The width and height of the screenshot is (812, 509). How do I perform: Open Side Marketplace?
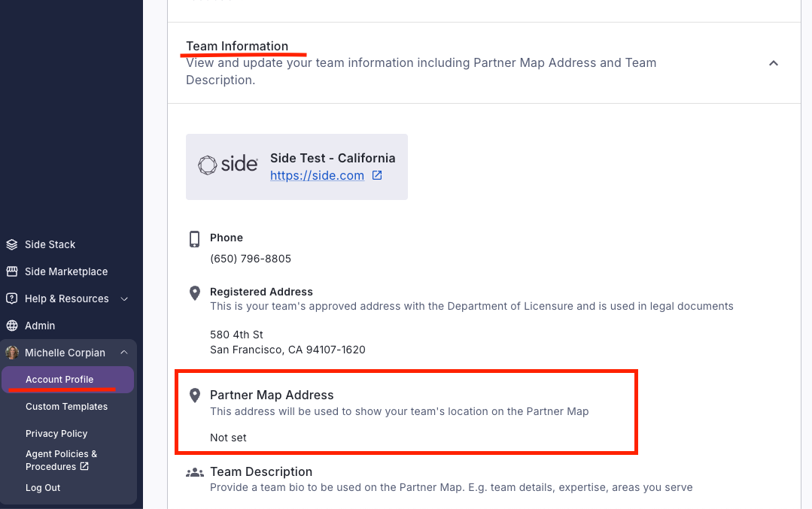tap(66, 271)
